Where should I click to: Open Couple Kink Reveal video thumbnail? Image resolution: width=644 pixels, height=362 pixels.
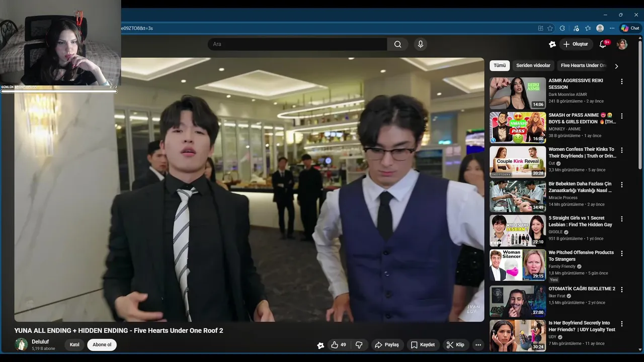[518, 162]
